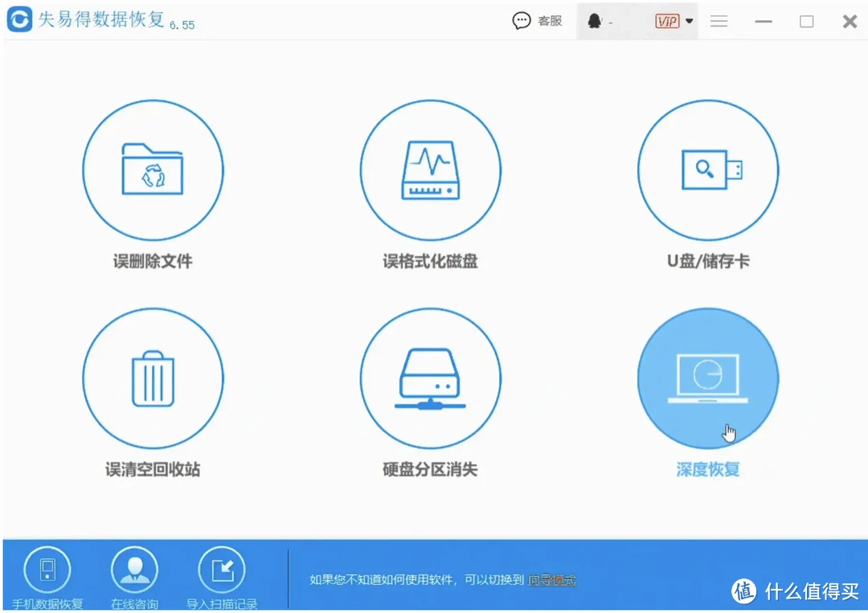The height and width of the screenshot is (613, 868).
Task: Click the 客服 text label
Action: 551,21
